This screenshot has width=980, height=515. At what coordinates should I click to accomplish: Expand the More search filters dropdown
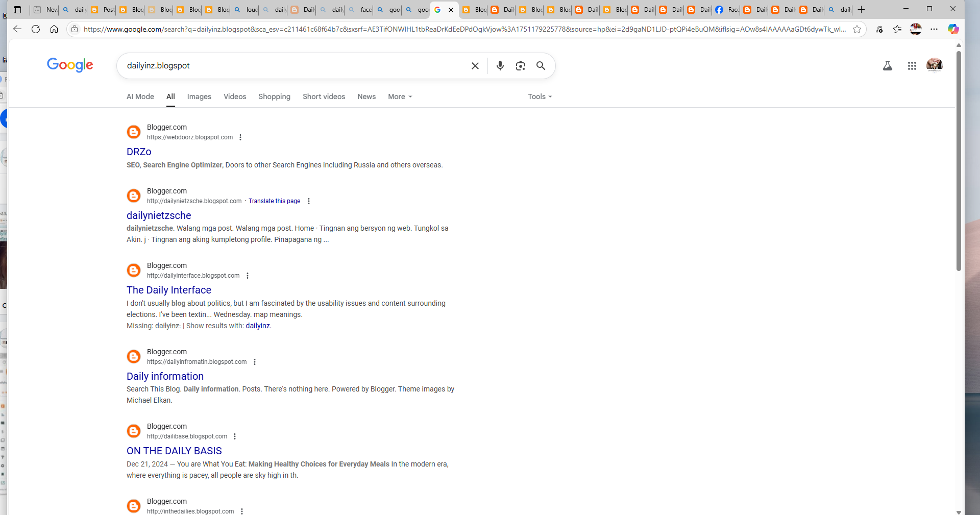(x=400, y=96)
